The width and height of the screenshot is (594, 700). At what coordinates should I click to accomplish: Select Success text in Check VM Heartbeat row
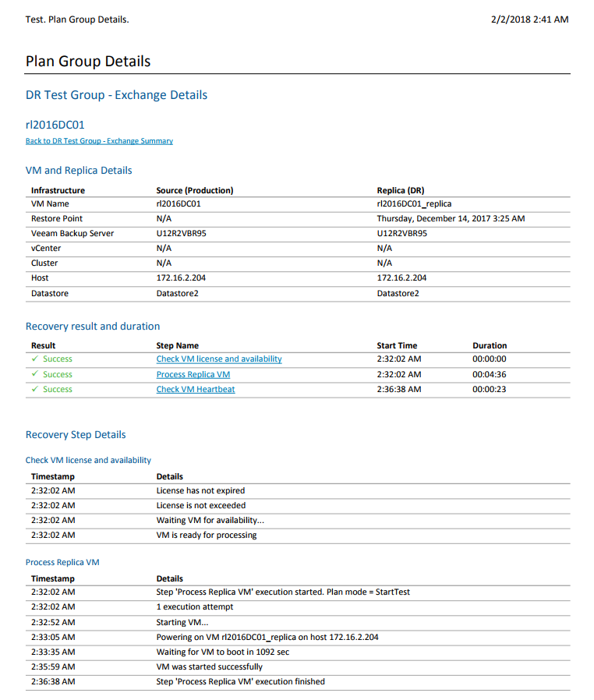coord(57,389)
